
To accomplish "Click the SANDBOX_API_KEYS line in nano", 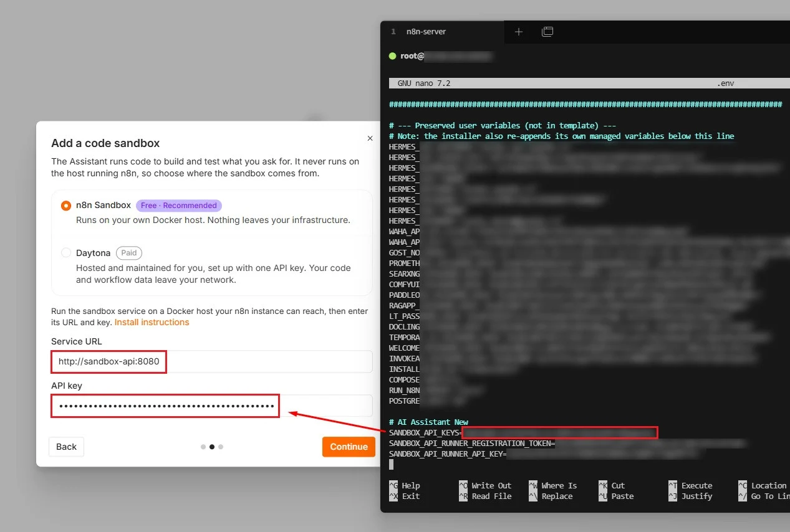I will [x=523, y=432].
